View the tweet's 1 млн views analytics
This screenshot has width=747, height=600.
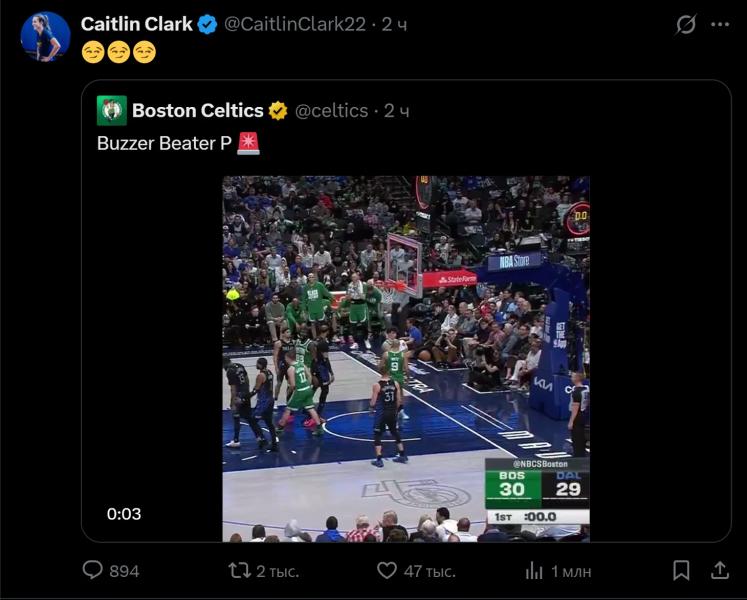coord(534,570)
